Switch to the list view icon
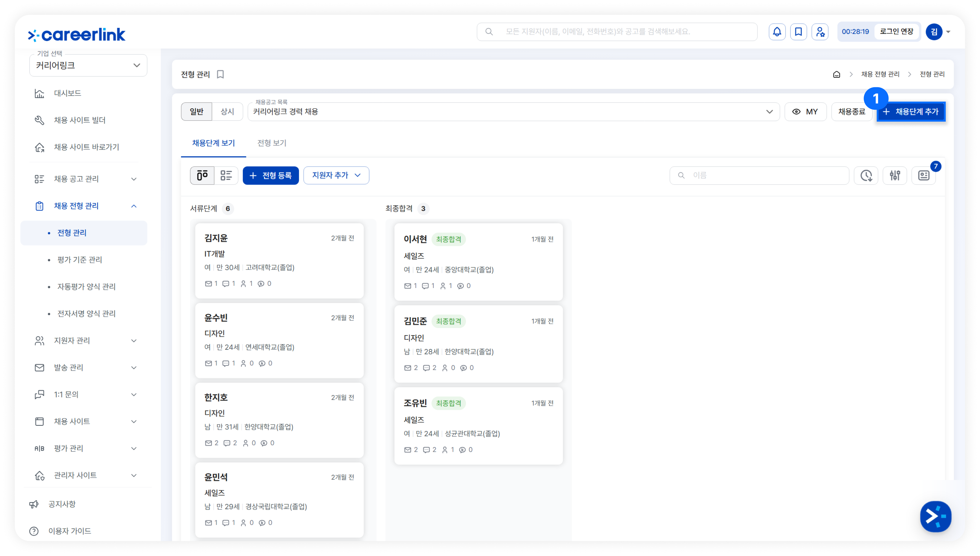Screen dimensions: 980x556 tap(226, 175)
